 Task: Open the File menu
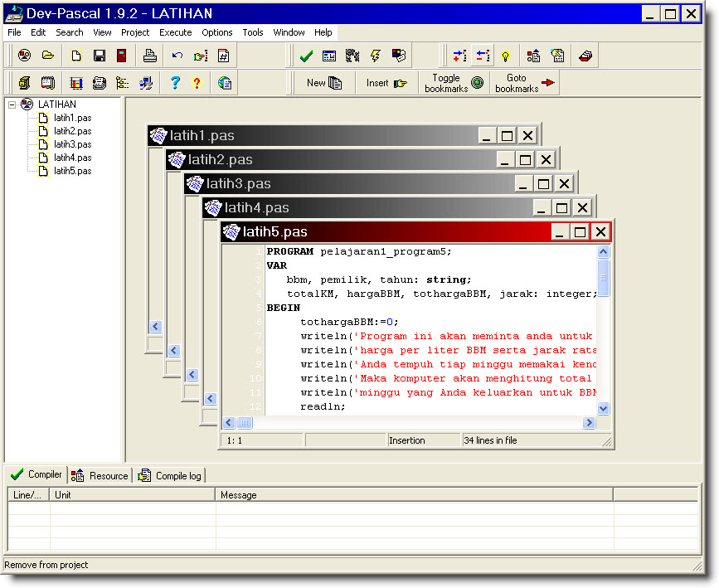(x=14, y=32)
